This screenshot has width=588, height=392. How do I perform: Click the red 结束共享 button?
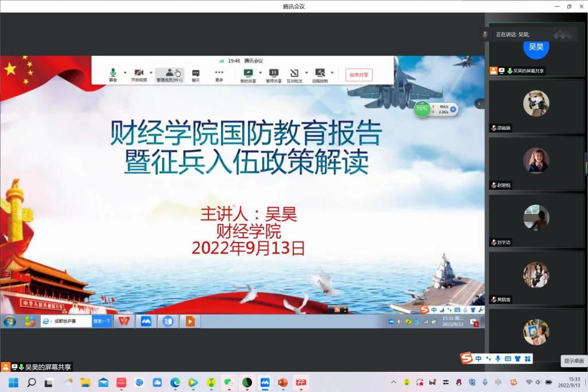pos(359,75)
